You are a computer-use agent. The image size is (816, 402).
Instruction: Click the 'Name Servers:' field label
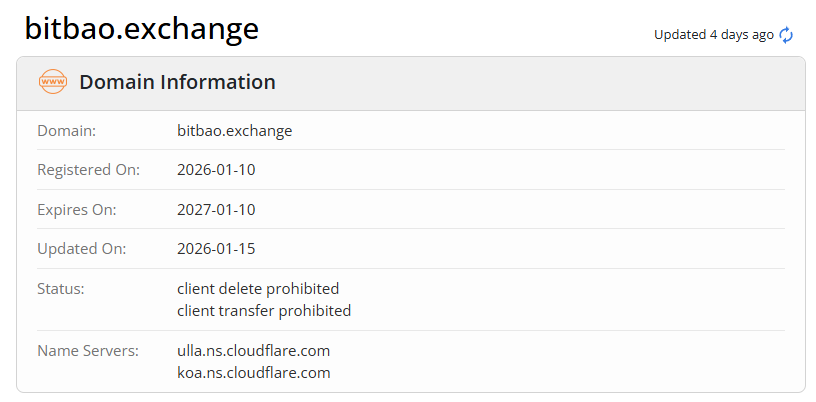tap(87, 351)
